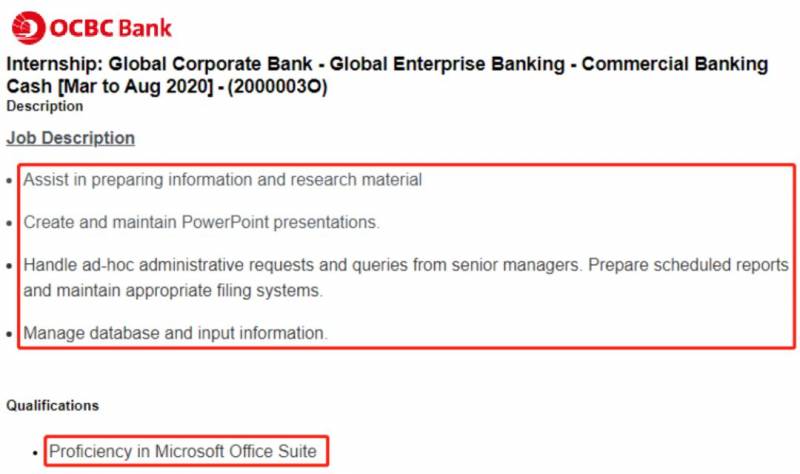Click the bullet before 'Assist in preparing information'
Viewport: 800px width, 474px height.
pyautogui.click(x=10, y=181)
